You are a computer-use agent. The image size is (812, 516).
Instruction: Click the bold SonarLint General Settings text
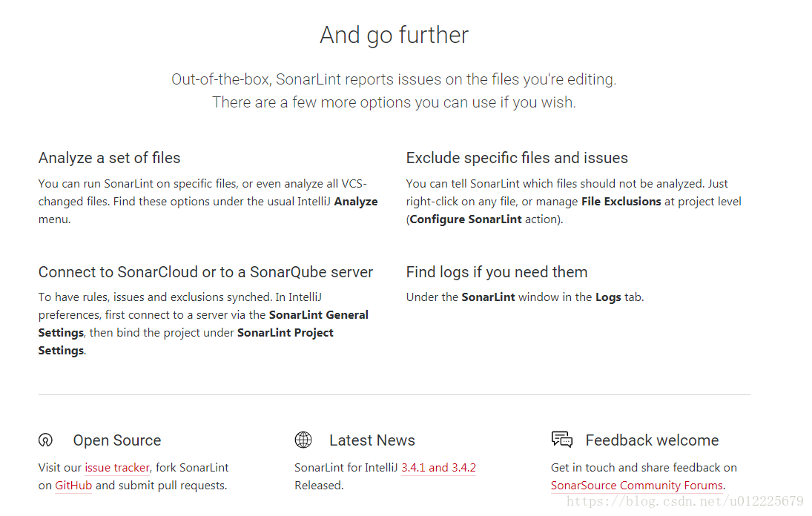tap(318, 314)
